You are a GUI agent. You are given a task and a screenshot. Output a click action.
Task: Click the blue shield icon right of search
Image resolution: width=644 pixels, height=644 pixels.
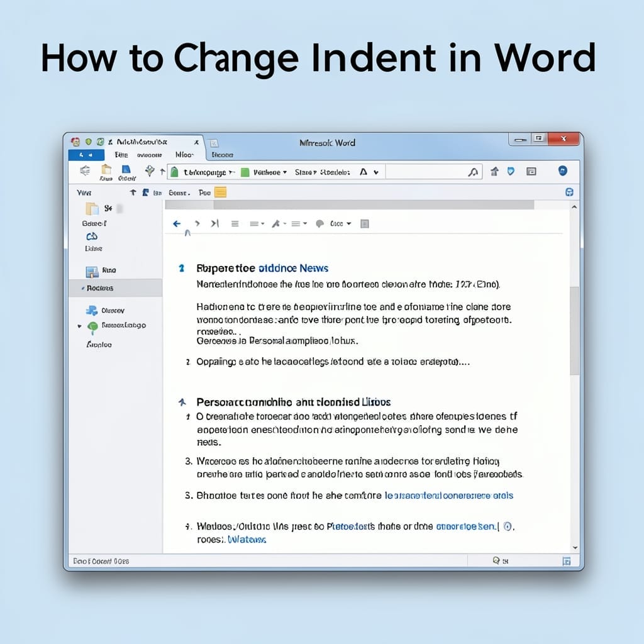coord(511,171)
